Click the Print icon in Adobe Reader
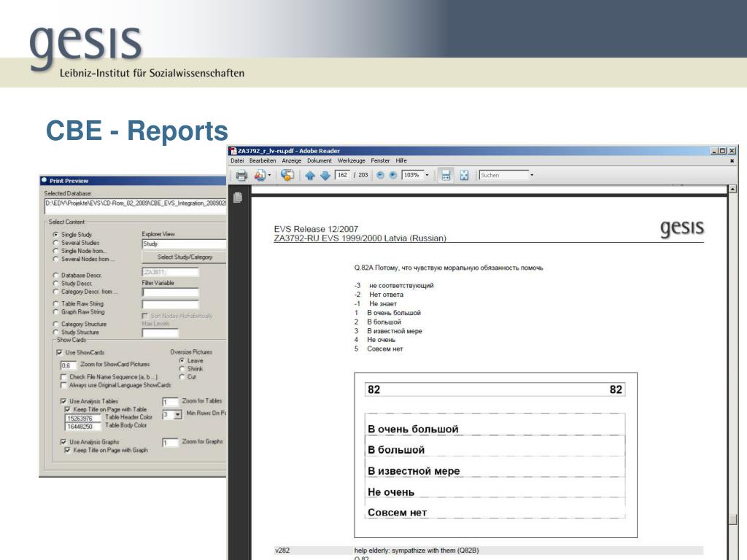This screenshot has width=747, height=560. click(x=240, y=175)
